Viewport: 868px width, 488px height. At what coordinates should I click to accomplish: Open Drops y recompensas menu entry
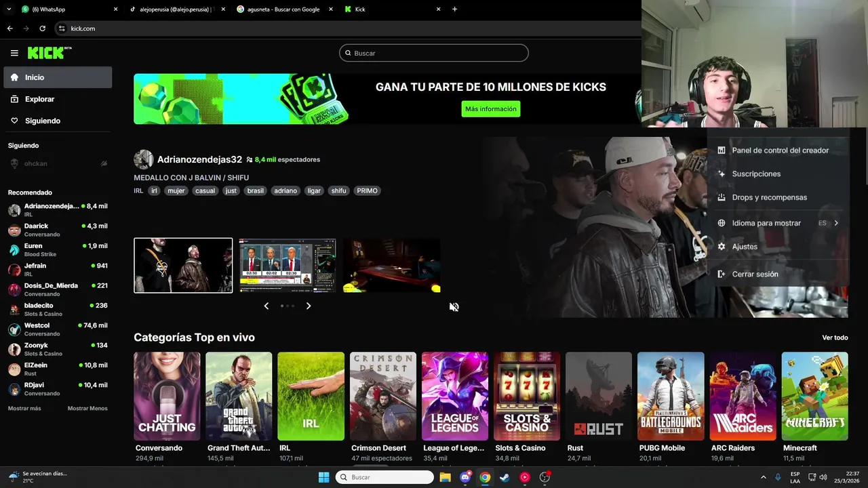coord(778,197)
